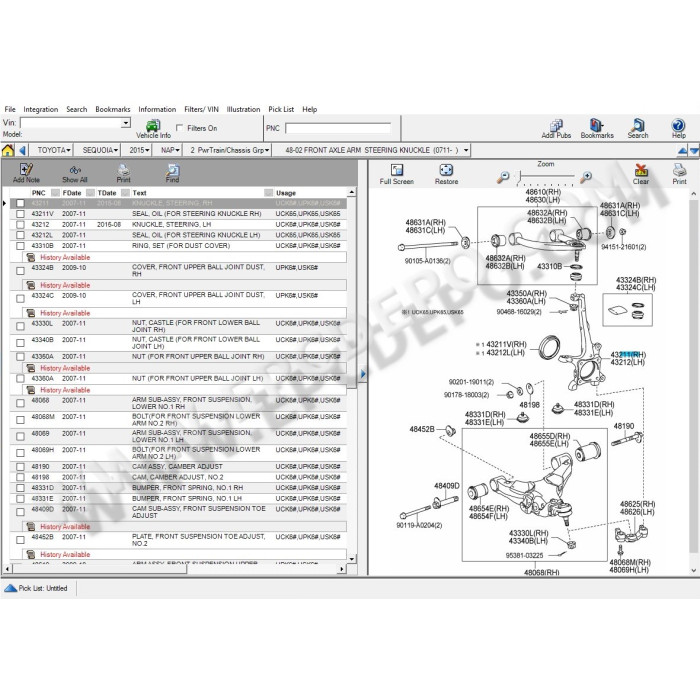Enable the Filters On checkbox
This screenshot has width=700, height=700.
pos(179,128)
